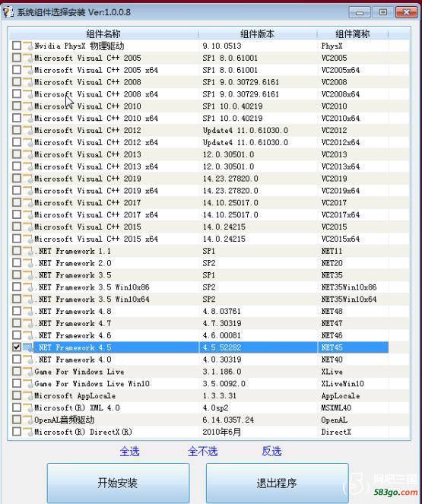
Task: Click the icon beside Microsoft(R) XML 4.0
Action: pos(28,407)
